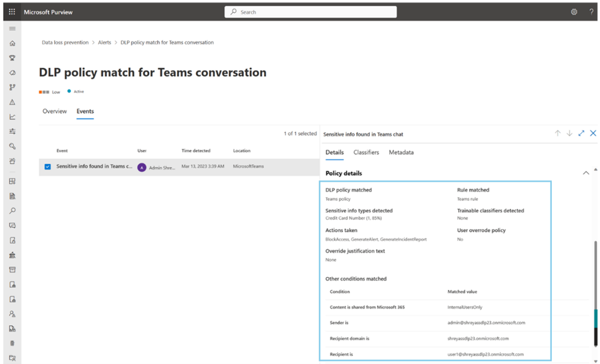Open the line chart icon in sidebar

(12, 117)
